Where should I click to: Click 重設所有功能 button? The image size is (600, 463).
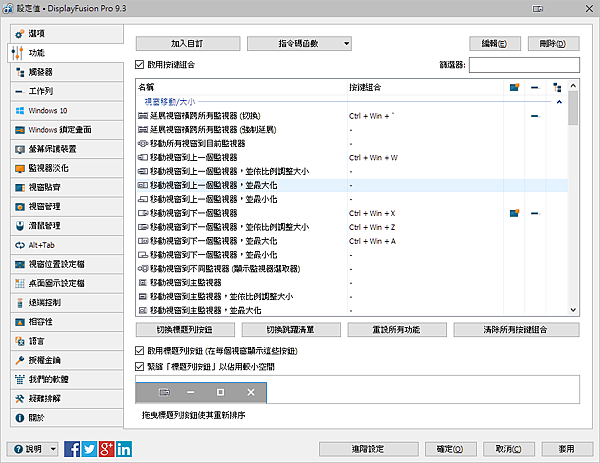pos(397,329)
